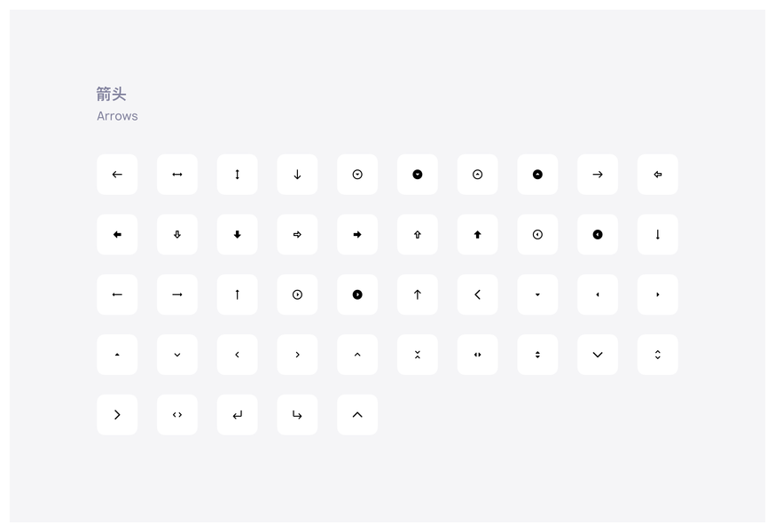Click the enter/return key arrow icon
The height and width of the screenshot is (532, 775).
pyautogui.click(x=237, y=415)
